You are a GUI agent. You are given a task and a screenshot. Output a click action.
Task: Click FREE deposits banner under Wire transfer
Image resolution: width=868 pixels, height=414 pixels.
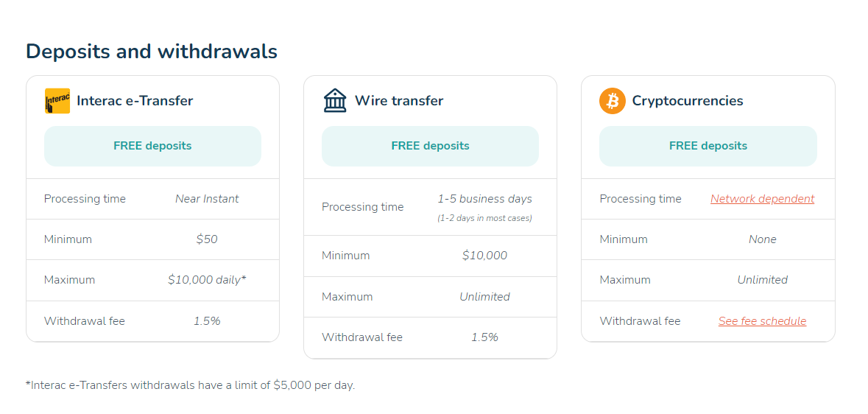point(430,147)
